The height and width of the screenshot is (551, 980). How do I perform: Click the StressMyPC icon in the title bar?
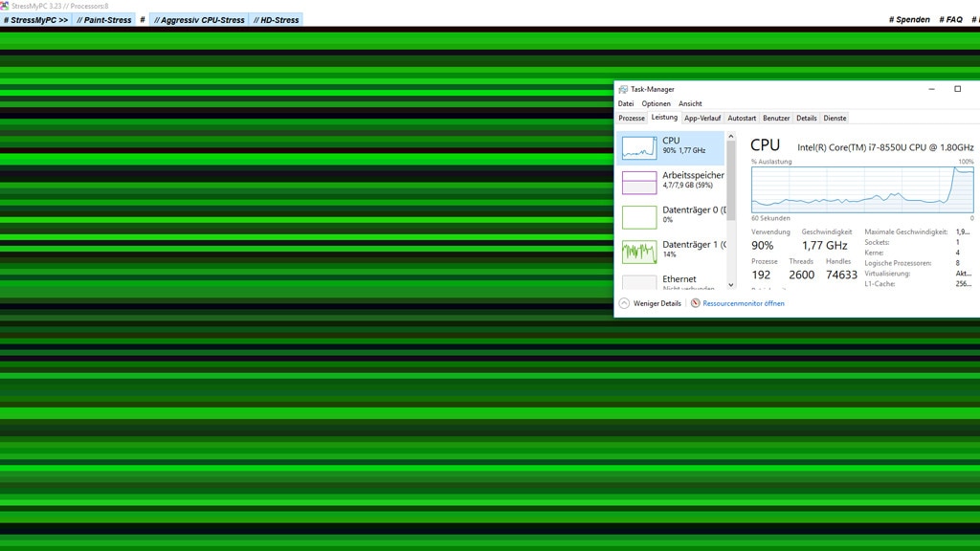[7, 7]
